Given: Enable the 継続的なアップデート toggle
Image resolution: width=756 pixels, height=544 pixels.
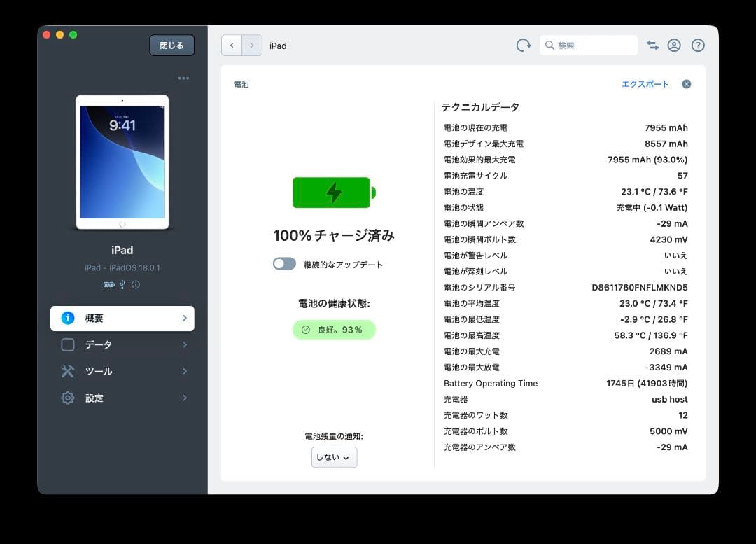Looking at the screenshot, I should coord(284,263).
